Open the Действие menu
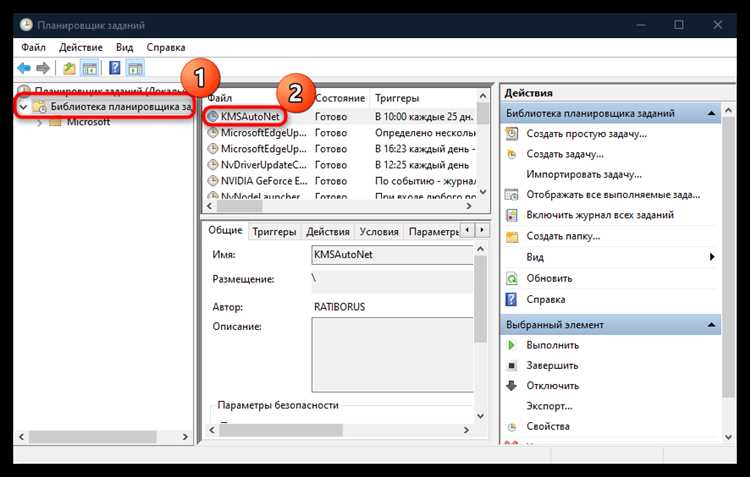This screenshot has height=477, width=750. pos(81,47)
